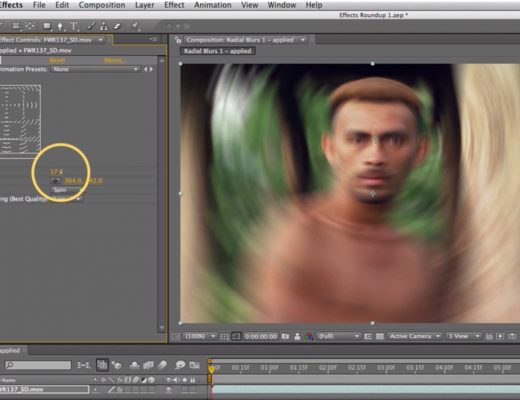
Task: Click the timeline layer search field
Action: [38, 365]
